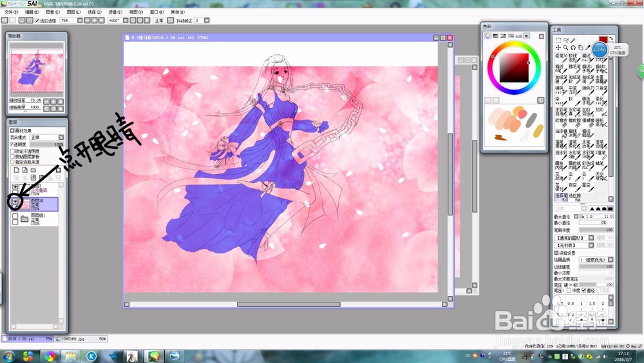Swap foreground and background colors
This screenshot has height=363, width=644.
pyautogui.click(x=611, y=39)
